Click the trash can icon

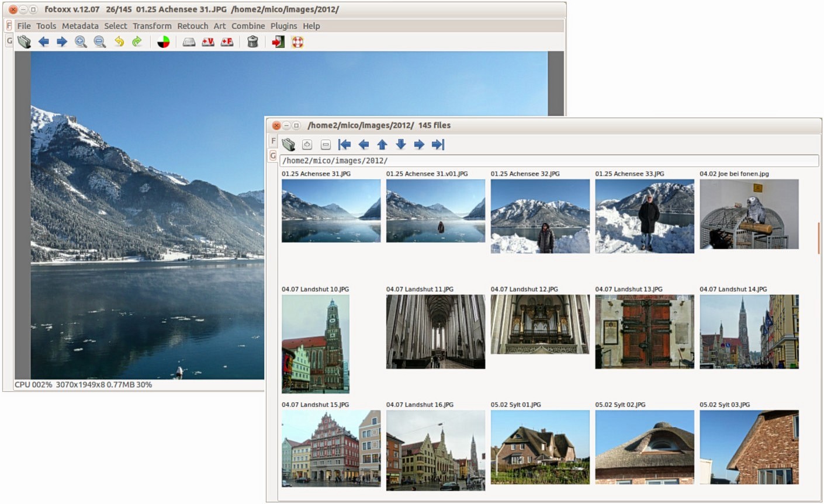[252, 41]
